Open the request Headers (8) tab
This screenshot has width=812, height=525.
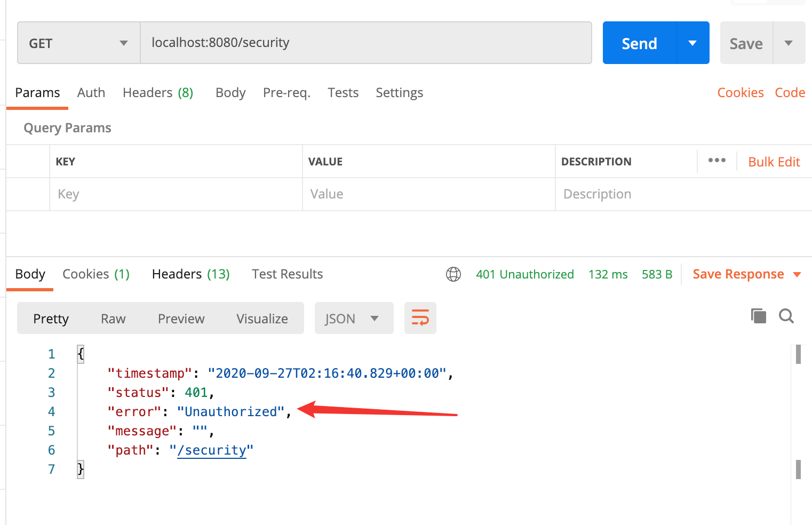tap(157, 93)
